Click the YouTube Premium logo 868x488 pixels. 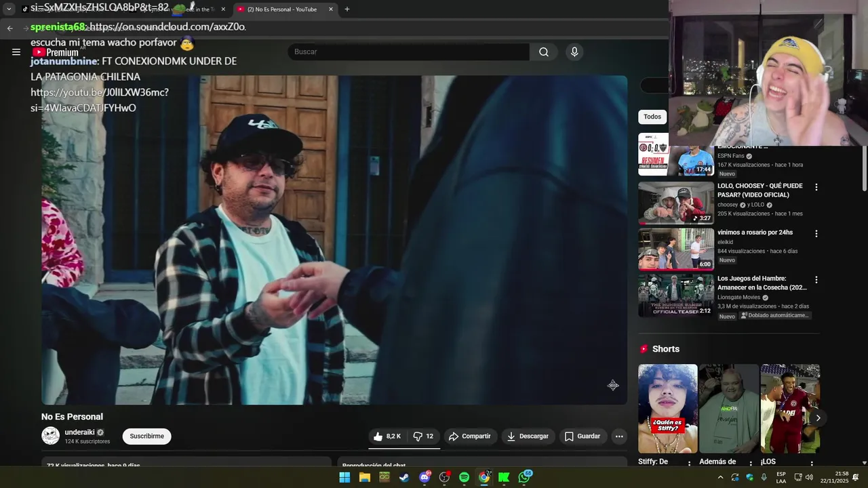tap(56, 52)
